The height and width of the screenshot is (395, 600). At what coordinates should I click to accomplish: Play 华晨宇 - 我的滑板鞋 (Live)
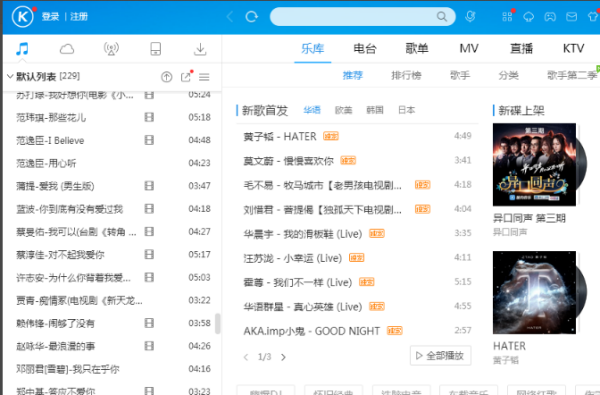click(303, 234)
